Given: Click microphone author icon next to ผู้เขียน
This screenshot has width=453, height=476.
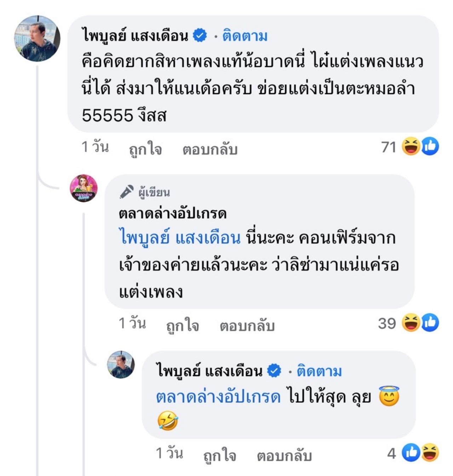Looking at the screenshot, I should point(126,192).
